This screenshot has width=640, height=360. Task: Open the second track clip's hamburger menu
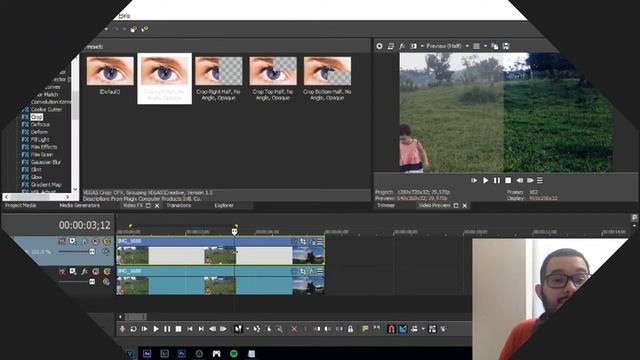click(320, 271)
